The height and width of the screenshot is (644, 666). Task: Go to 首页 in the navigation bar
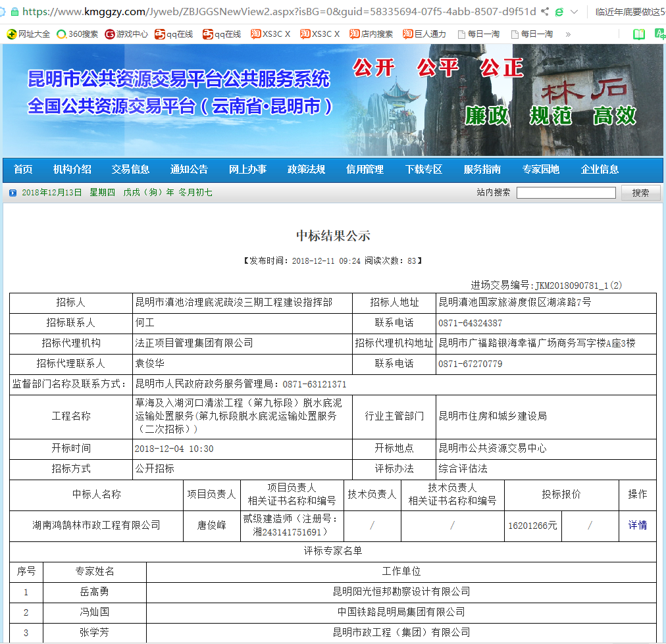tap(23, 170)
